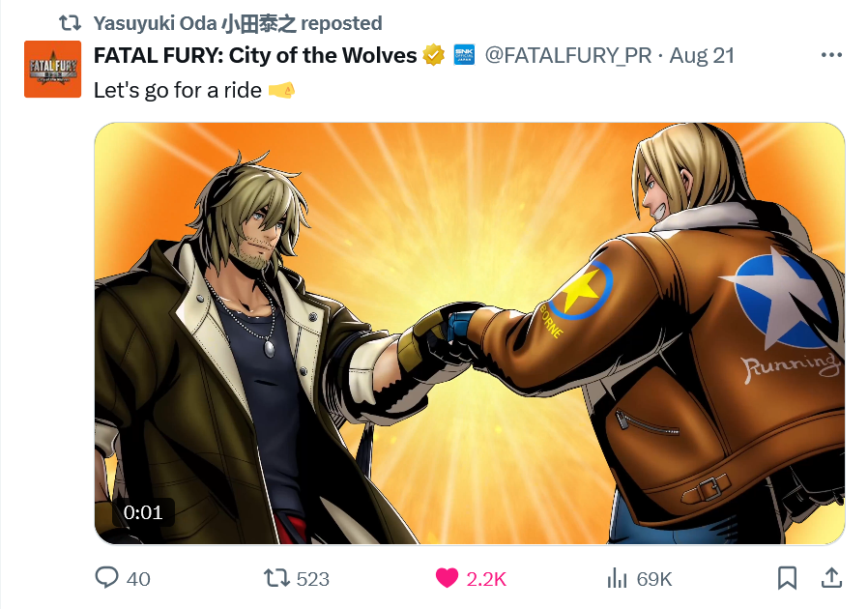Click the SNK official affiliation badge
This screenshot has height=609, width=868.
click(464, 55)
